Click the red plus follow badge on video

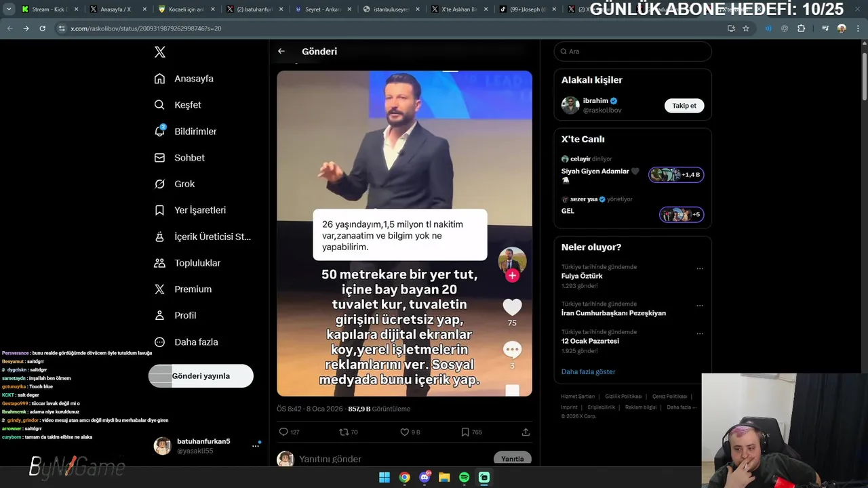tap(512, 275)
